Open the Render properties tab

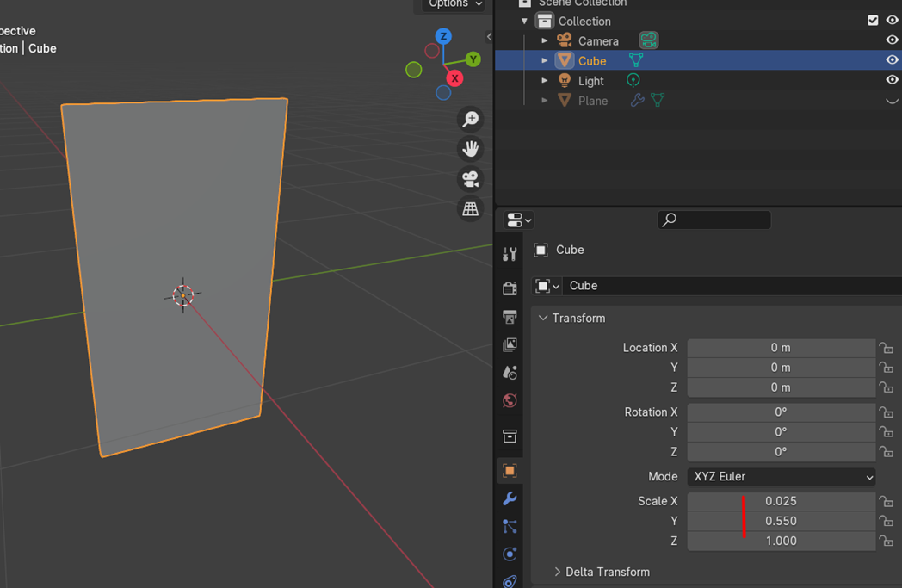point(510,288)
